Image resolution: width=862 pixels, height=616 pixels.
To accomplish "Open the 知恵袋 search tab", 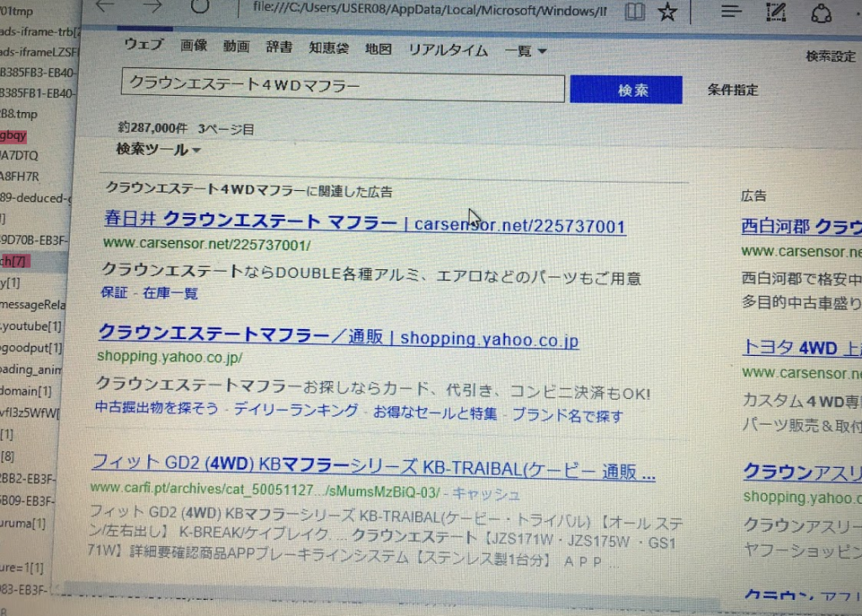I will [329, 48].
